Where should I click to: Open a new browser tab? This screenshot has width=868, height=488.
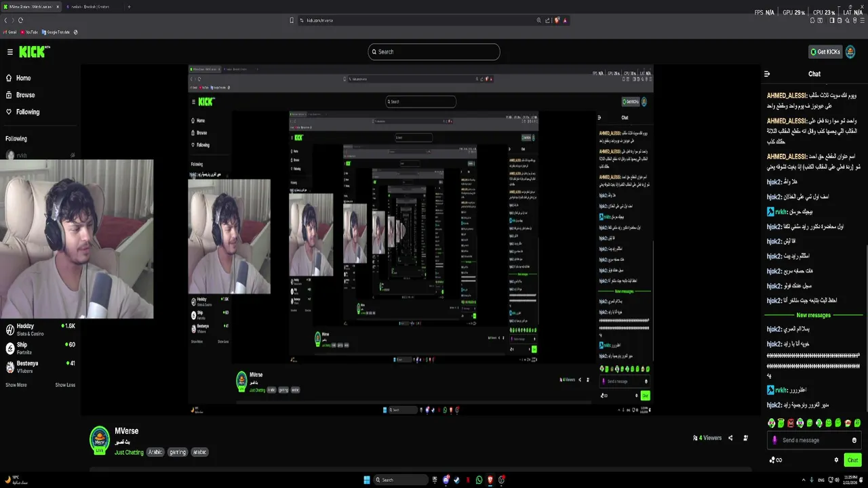click(129, 7)
